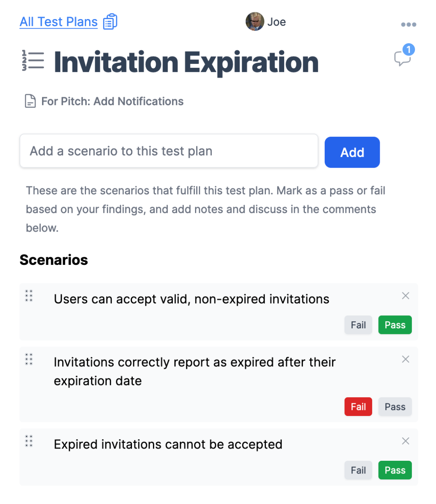Mark 'Expired invitations cannot be accepted' as Fail
Image resolution: width=436 pixels, height=504 pixels.
358,470
